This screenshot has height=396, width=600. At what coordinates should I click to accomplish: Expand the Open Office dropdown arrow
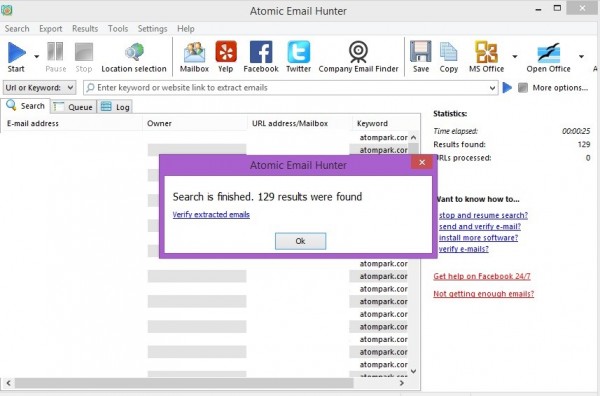tap(581, 57)
